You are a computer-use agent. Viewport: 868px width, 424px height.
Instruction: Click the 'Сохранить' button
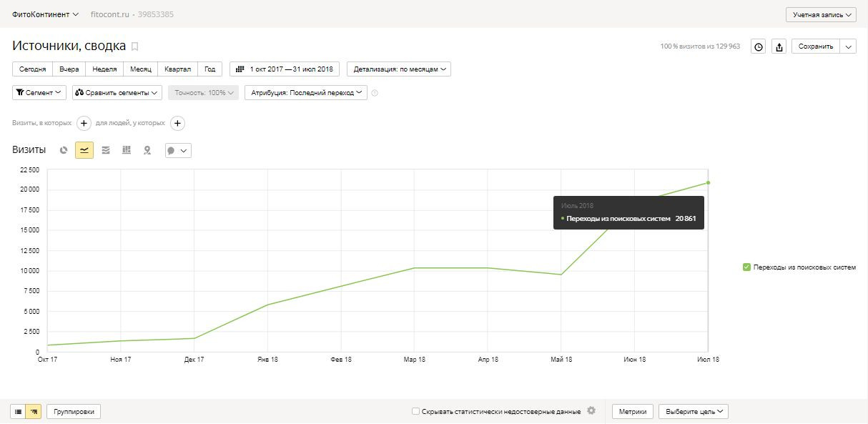coord(815,46)
